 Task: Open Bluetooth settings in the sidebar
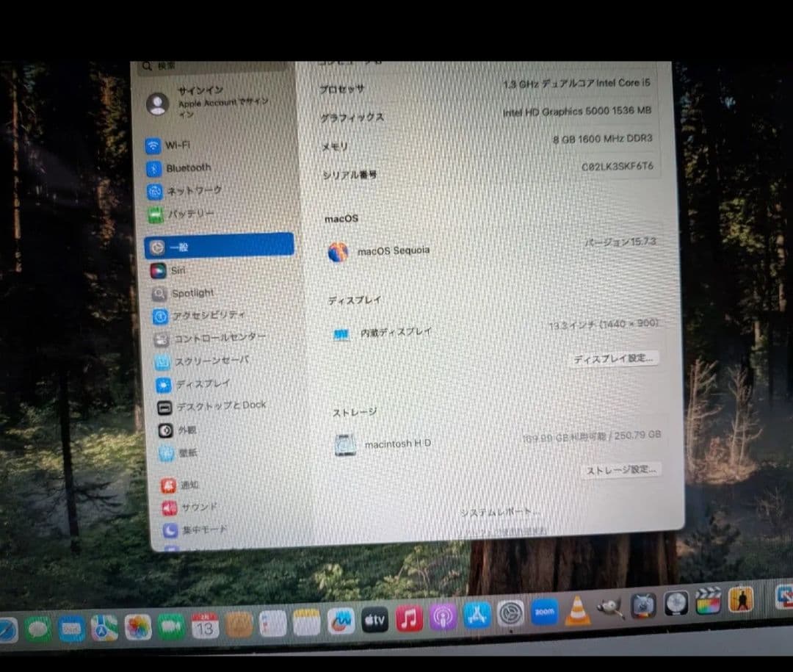point(187,167)
